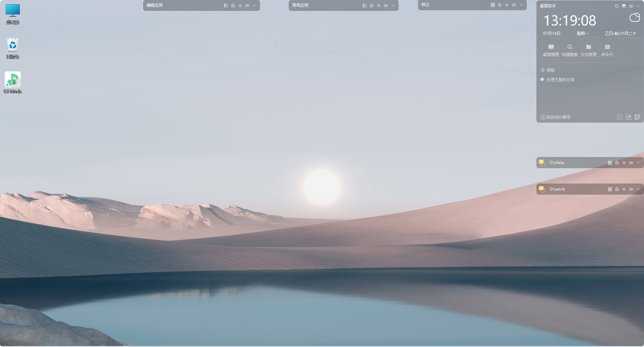Toggle lock on D:\data folder box
The height and width of the screenshot is (347, 644).
617,163
